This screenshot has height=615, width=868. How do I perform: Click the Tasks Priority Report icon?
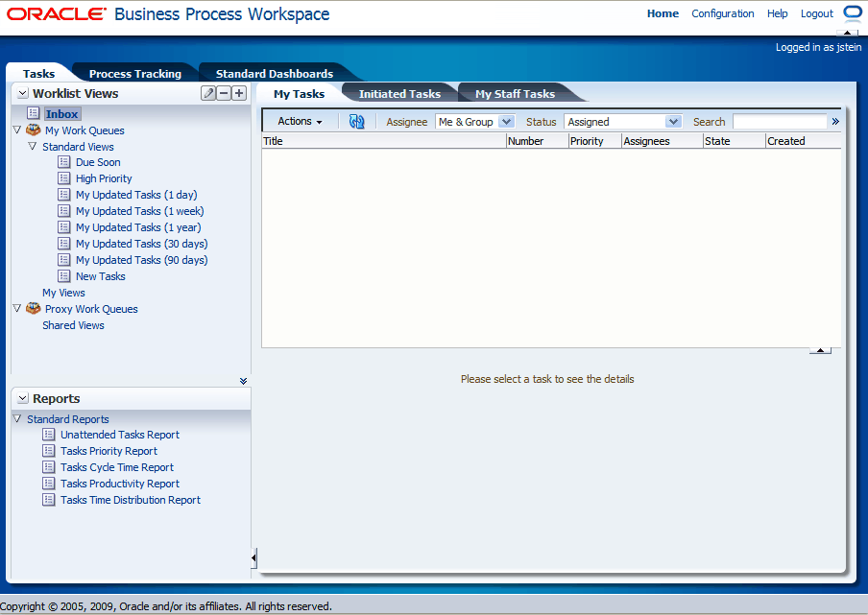(x=49, y=451)
